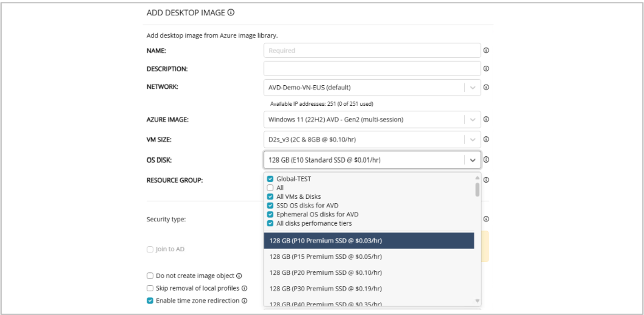This screenshot has height=315, width=644.
Task: Select 128 GB P10 Premium SSD option
Action: tap(369, 241)
